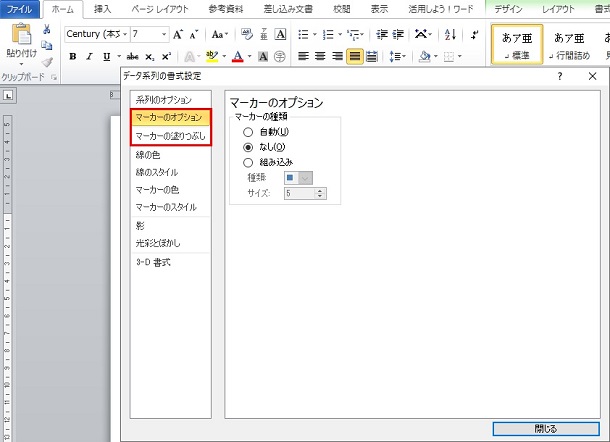Switch to the ページ レイアウト tab
Viewport: 610px width, 442px height.
click(160, 9)
